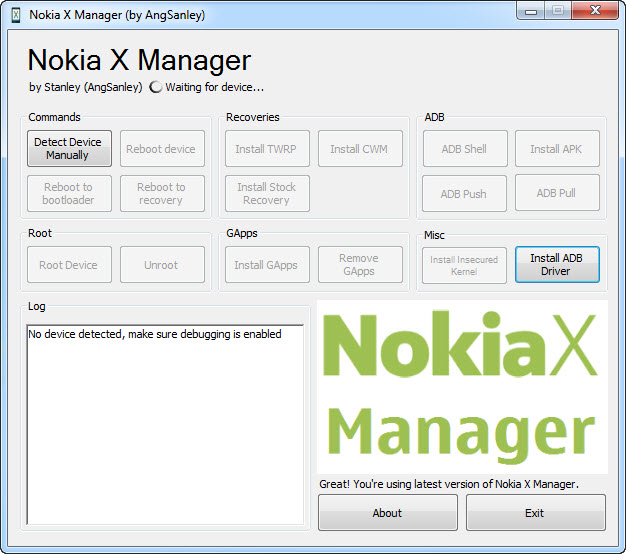Image resolution: width=626 pixels, height=554 pixels.
Task: Choose Reboot to recovery
Action: pos(162,194)
